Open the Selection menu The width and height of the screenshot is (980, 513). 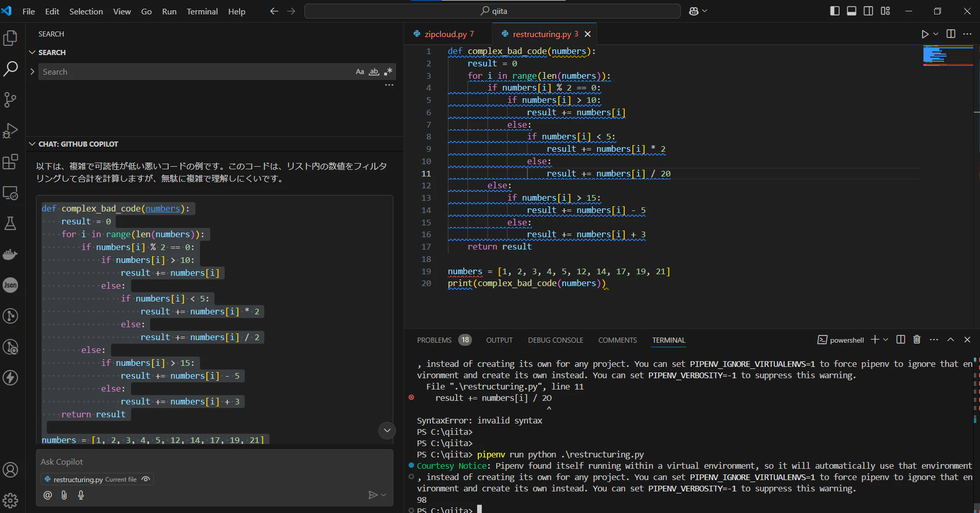[x=86, y=11]
